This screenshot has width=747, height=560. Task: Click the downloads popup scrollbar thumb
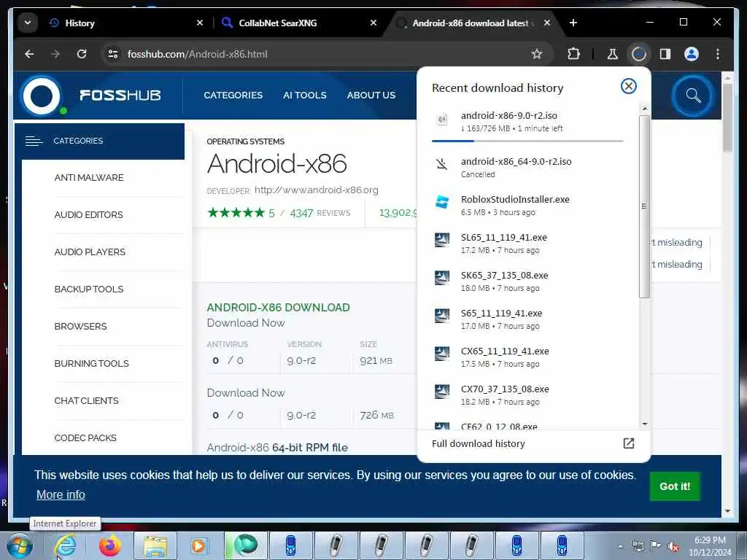pos(645,206)
